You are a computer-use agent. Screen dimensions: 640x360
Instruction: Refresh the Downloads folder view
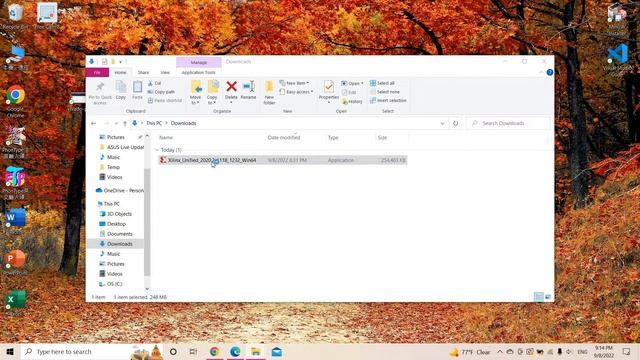tap(456, 123)
